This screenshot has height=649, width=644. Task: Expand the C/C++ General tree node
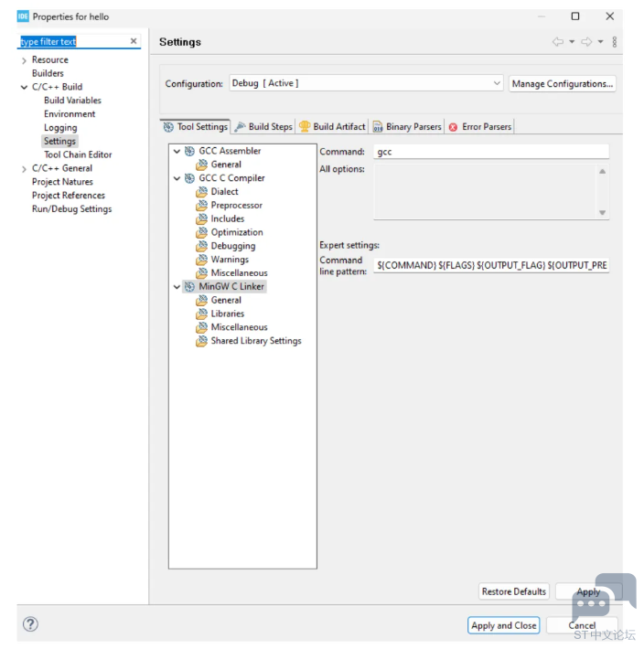(24, 168)
